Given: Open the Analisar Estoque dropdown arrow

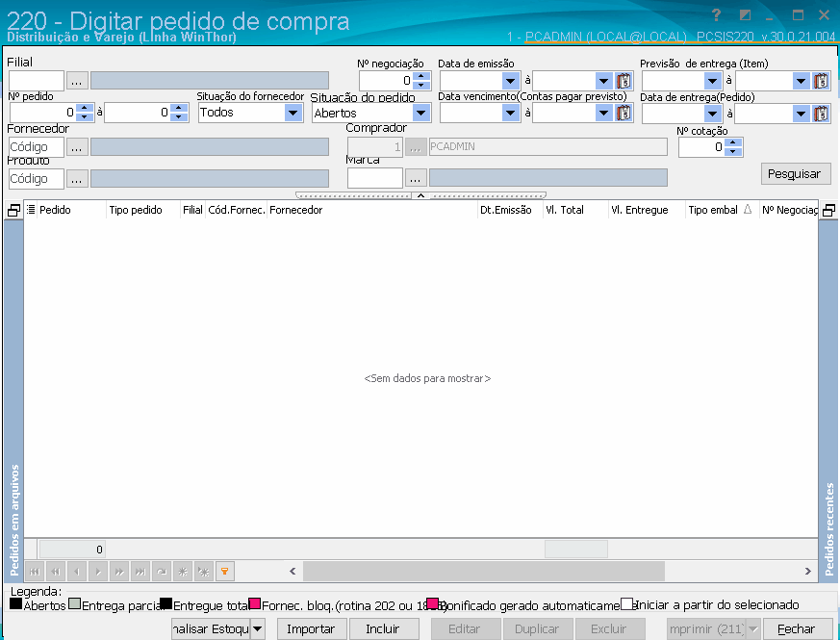Looking at the screenshot, I should [258, 629].
